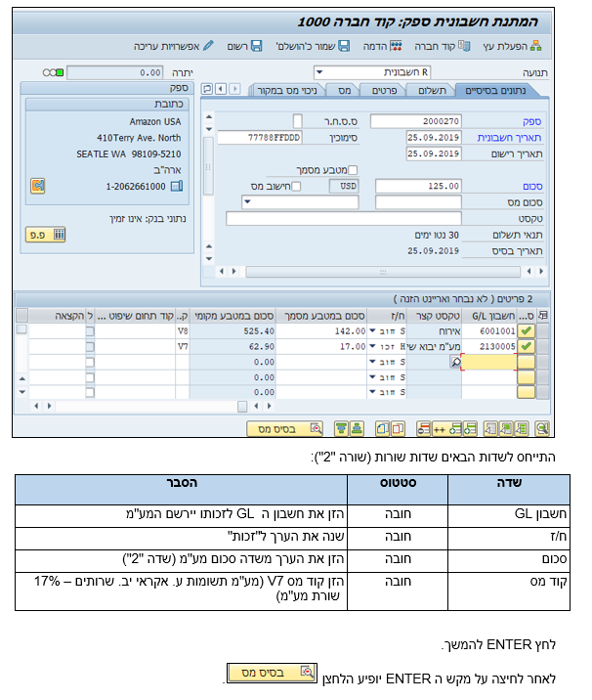Open debit/credit dropdown in row 6001001
This screenshot has height=700, width=592.
click(372, 330)
